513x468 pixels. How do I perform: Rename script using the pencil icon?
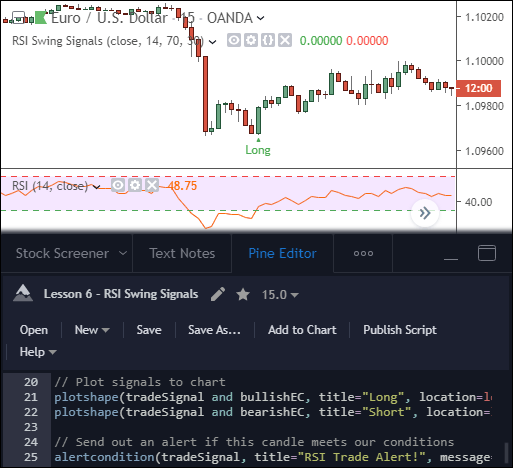[x=218, y=294]
